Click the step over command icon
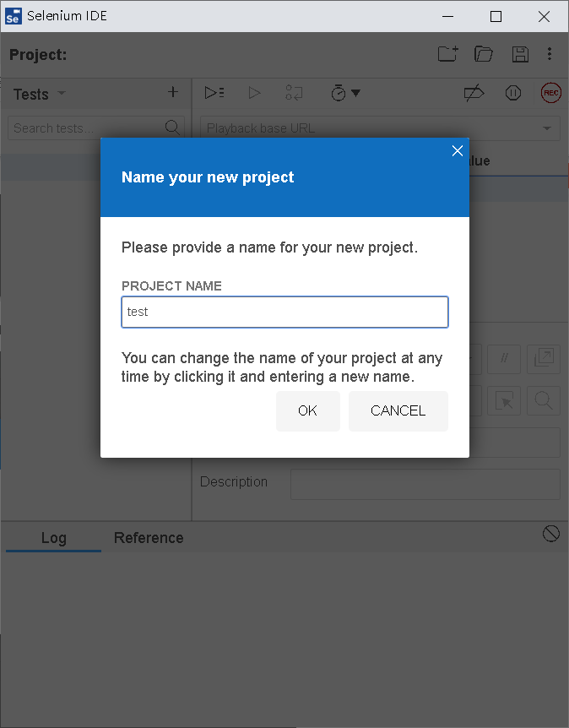This screenshot has width=569, height=728. coord(294,93)
